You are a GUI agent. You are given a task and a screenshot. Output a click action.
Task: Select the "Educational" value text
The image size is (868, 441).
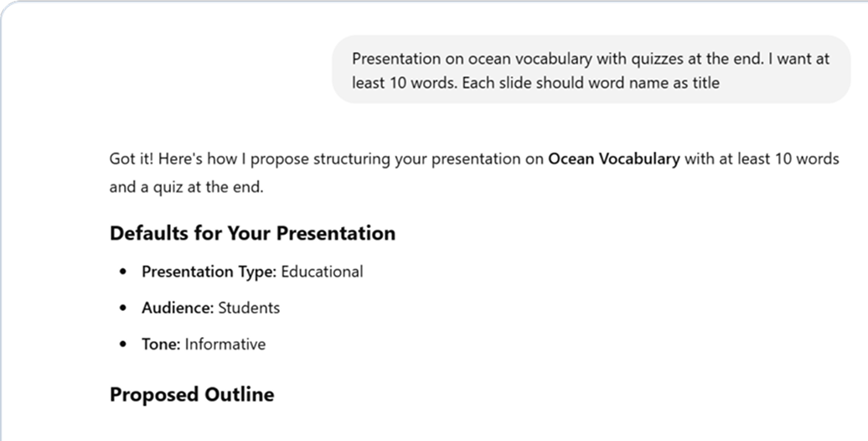[322, 272]
